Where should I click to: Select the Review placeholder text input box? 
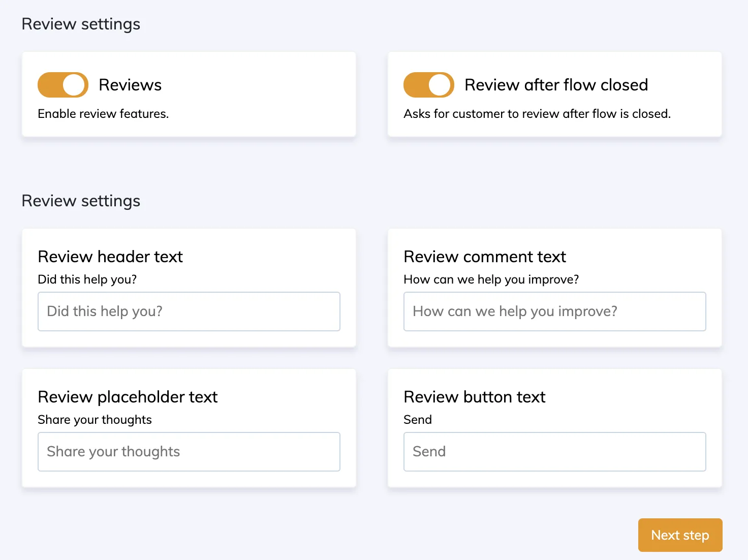tap(189, 452)
